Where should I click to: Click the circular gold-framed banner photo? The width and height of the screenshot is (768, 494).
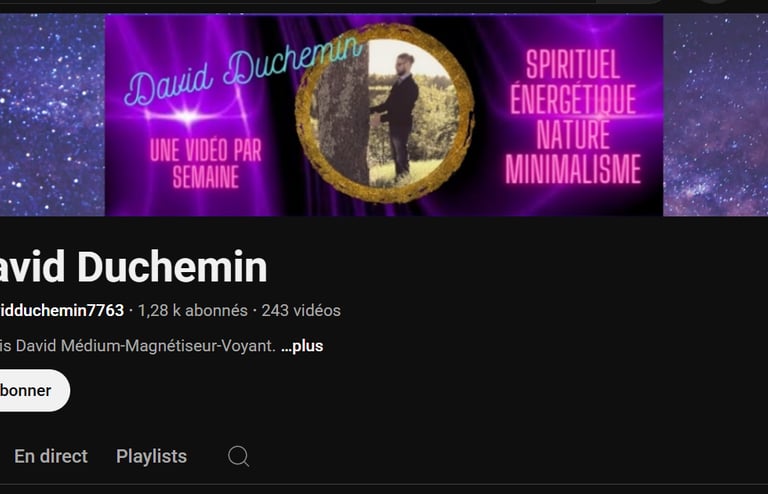384,113
